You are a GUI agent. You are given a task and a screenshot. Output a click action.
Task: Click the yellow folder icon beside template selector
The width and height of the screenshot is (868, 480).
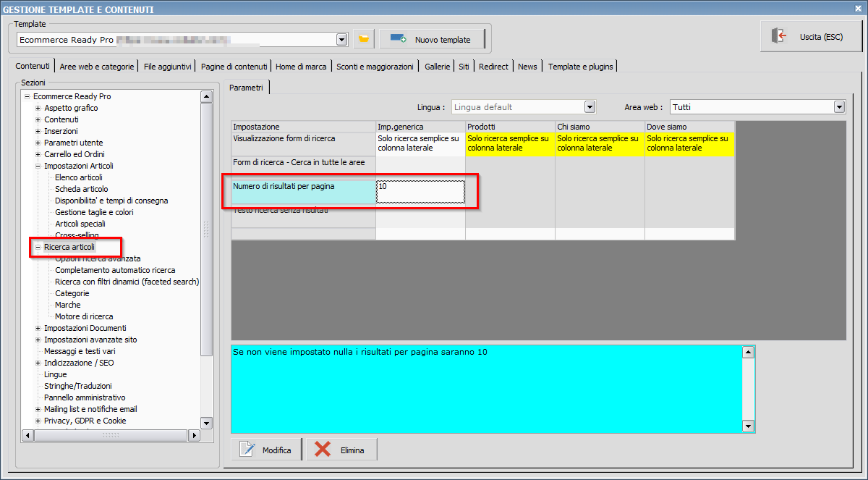click(364, 39)
